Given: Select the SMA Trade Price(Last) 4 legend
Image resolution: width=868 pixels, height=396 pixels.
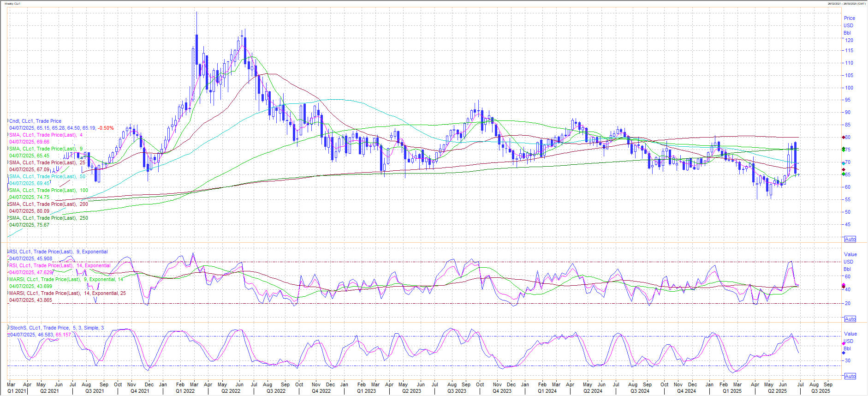Looking at the screenshot, I should (x=46, y=135).
